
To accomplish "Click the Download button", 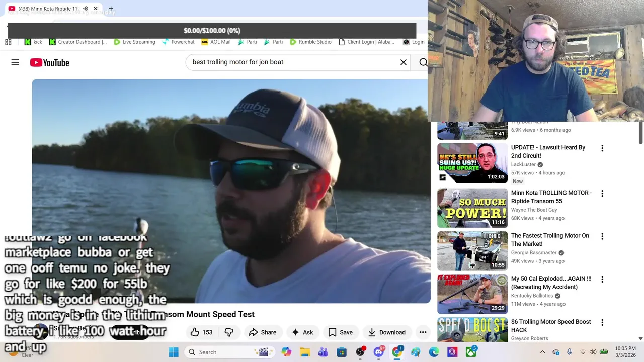I will (x=386, y=332).
